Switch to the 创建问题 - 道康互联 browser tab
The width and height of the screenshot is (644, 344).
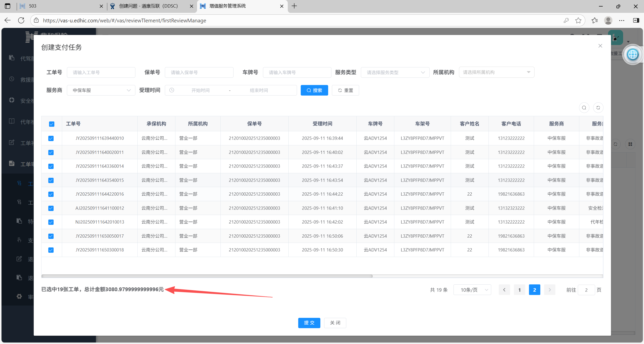click(x=148, y=6)
